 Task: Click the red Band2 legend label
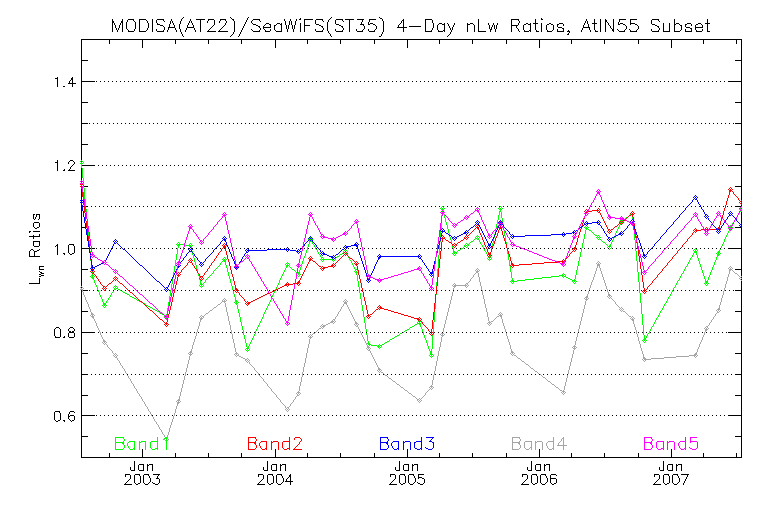pos(274,444)
